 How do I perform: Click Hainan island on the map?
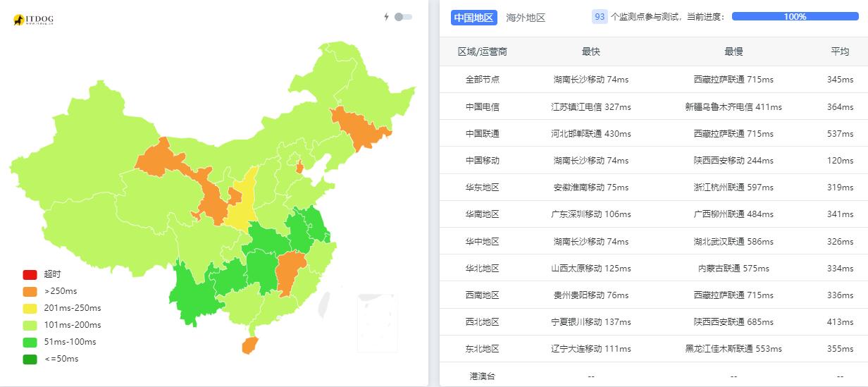coord(249,345)
